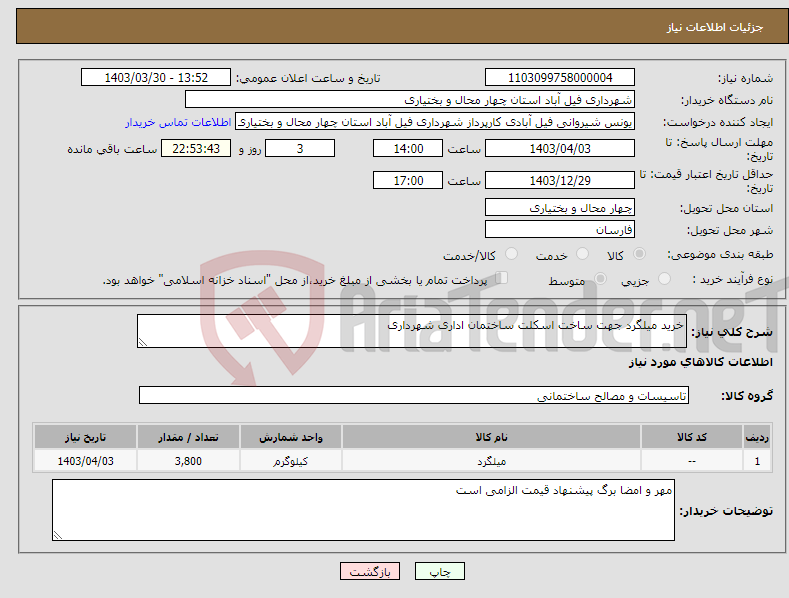
Task: Click the جزئیات اطلاعات نیاز header title
Action: click(715, 27)
